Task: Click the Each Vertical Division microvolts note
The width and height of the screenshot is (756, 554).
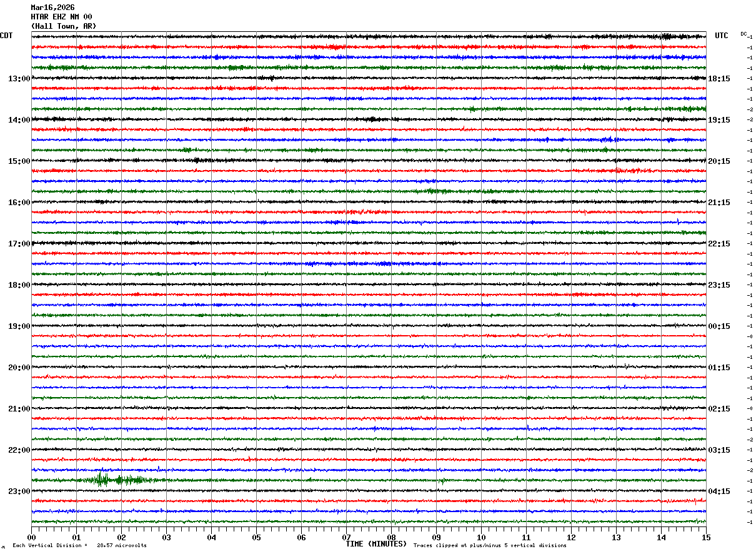Action: (79, 546)
